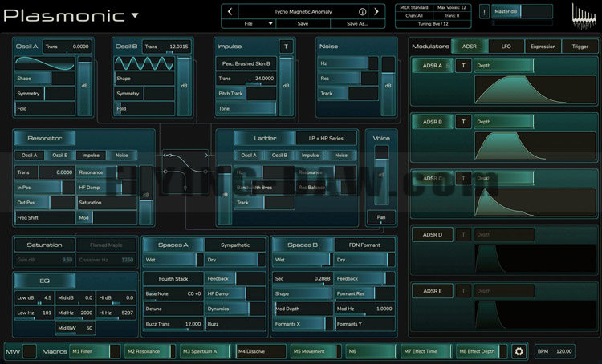The image size is (602, 364).
Task: Click the ADSR C T button
Action: click(x=463, y=178)
